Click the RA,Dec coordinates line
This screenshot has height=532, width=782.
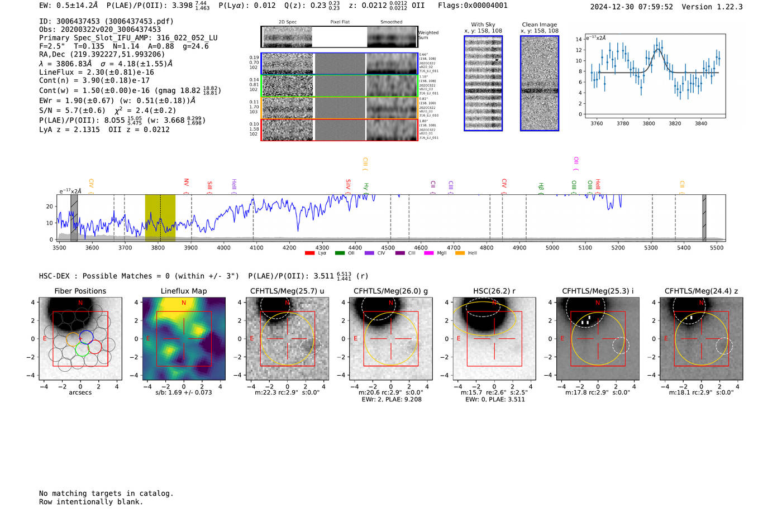tap(102, 54)
